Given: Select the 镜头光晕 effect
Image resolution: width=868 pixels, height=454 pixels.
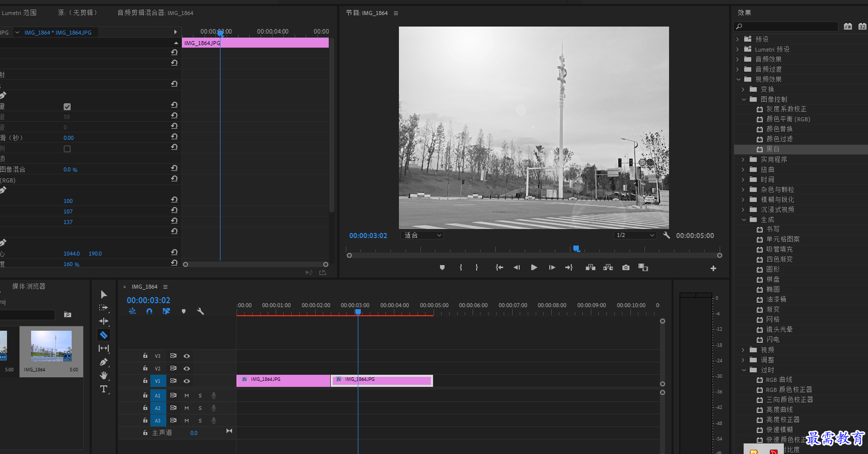Looking at the screenshot, I should point(779,330).
